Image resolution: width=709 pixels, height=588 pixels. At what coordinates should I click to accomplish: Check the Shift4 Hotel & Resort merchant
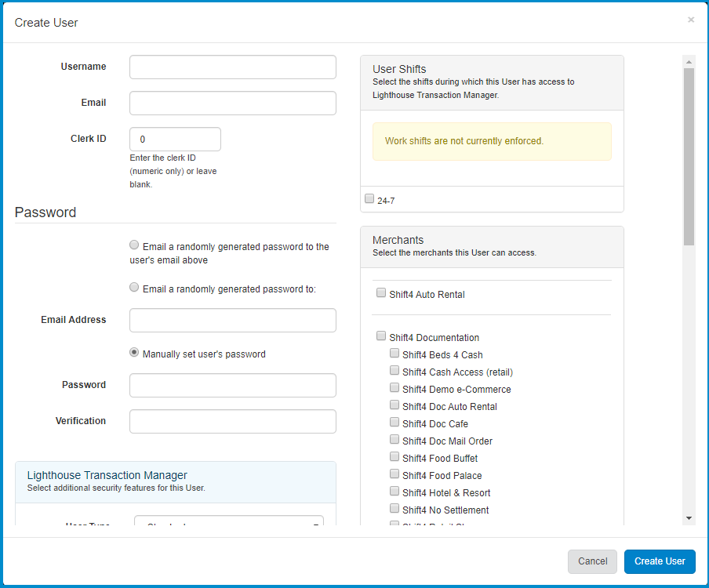[394, 492]
